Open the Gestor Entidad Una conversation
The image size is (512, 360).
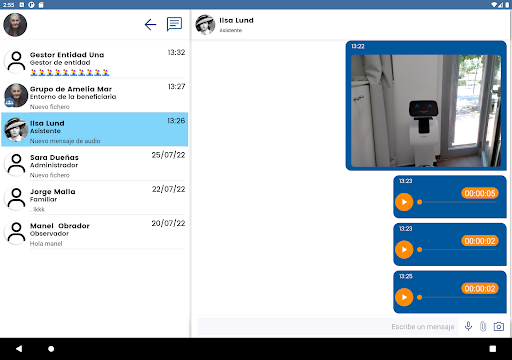click(x=94, y=62)
